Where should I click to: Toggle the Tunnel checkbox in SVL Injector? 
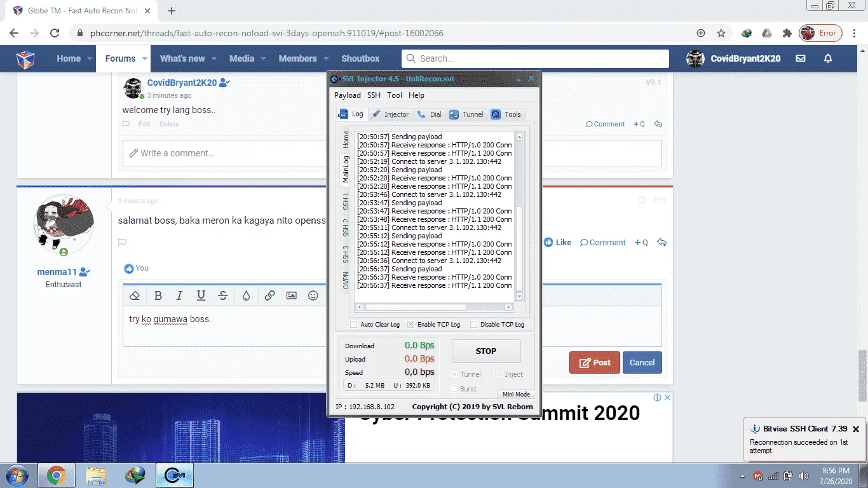pos(454,374)
